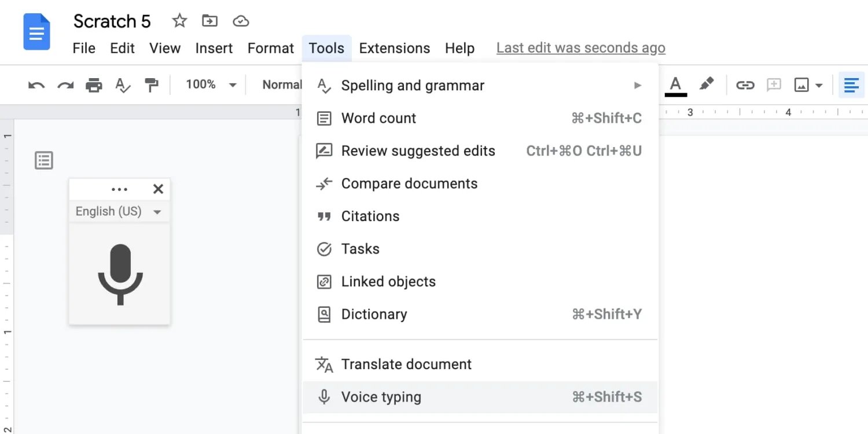Click the Undo arrow icon
868x434 pixels.
point(36,86)
